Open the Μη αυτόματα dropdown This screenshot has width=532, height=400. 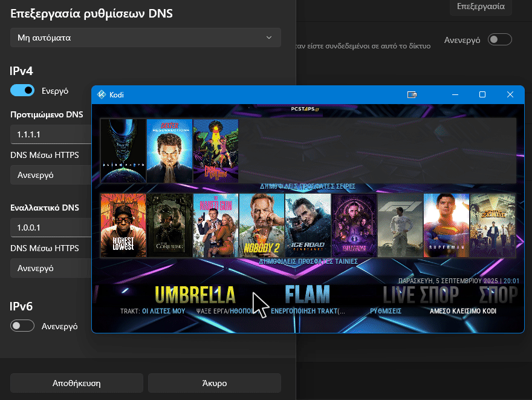(146, 38)
